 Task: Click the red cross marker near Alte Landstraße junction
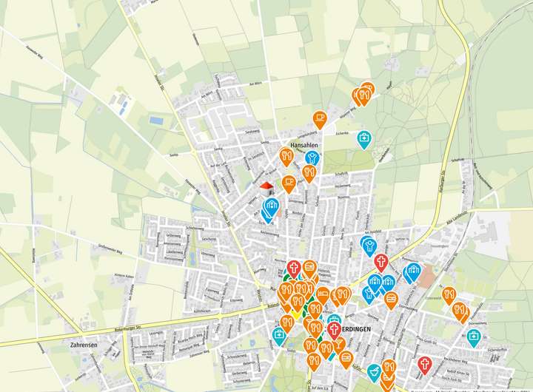[381, 261]
